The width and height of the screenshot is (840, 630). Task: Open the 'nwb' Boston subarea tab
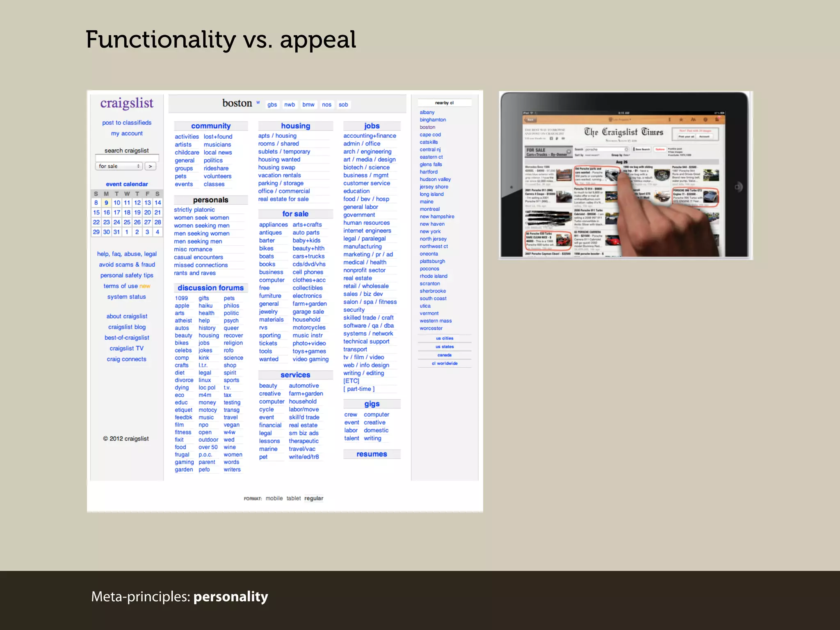click(290, 105)
